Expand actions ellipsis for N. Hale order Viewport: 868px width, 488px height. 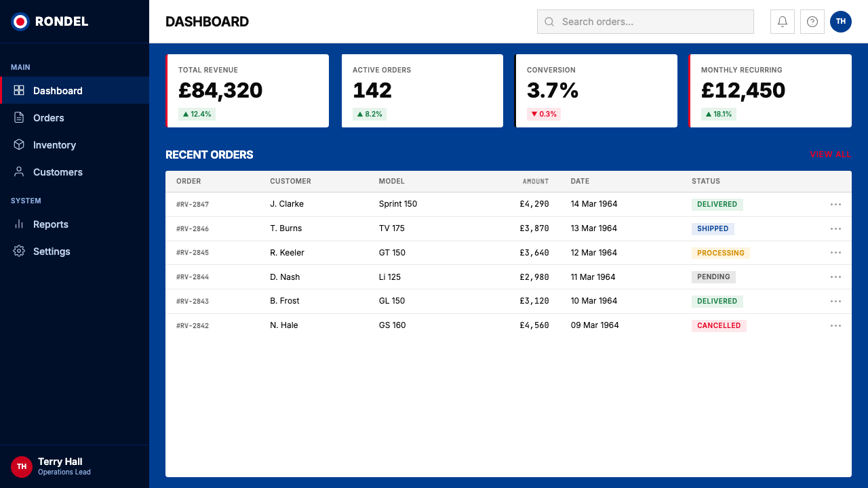[835, 325]
